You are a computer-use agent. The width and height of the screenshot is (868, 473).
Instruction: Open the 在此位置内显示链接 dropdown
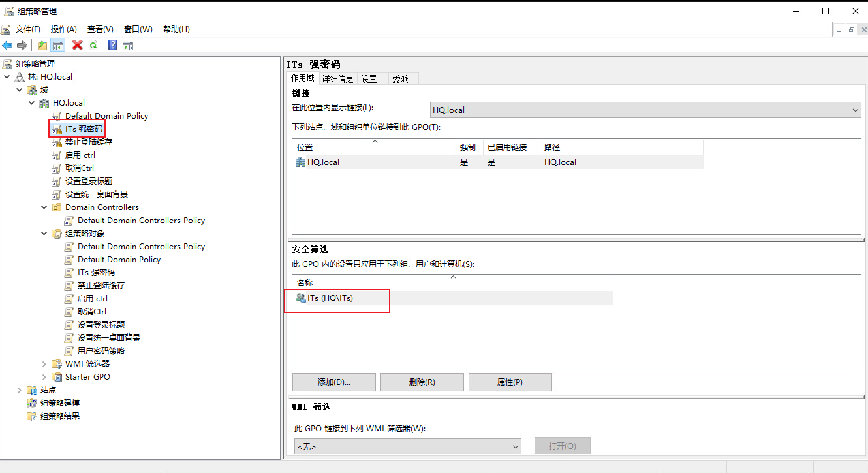click(645, 110)
